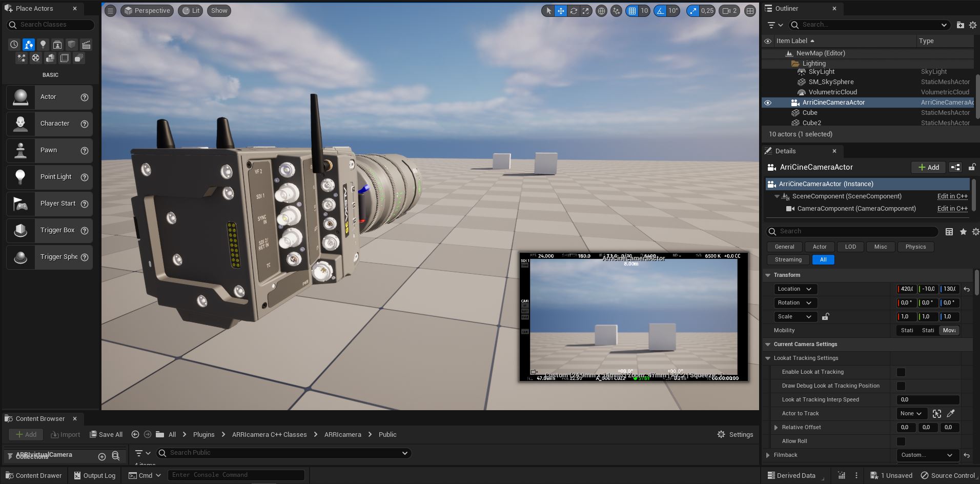The height and width of the screenshot is (484, 980).
Task: Toggle grid snapping icon in viewport
Action: (x=632, y=11)
